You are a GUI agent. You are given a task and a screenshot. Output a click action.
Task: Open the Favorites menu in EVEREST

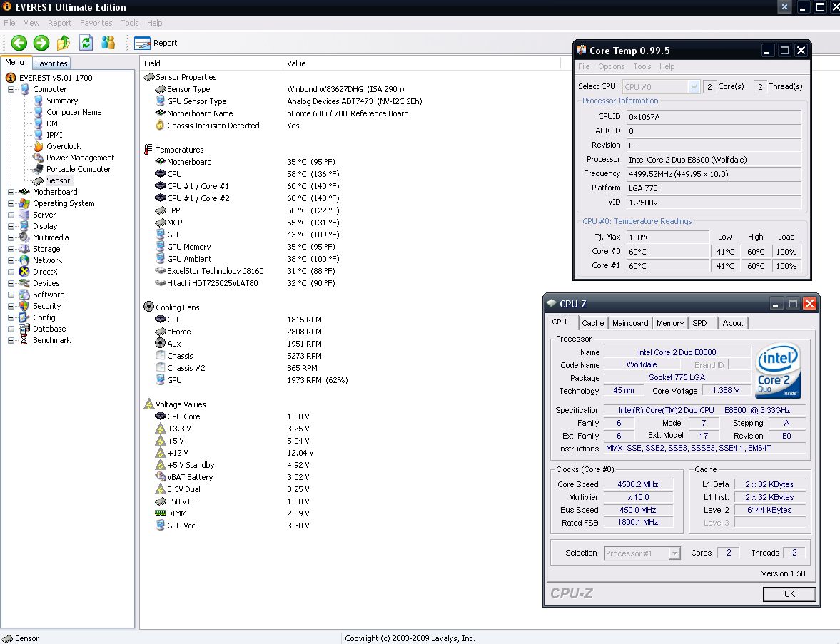point(96,23)
